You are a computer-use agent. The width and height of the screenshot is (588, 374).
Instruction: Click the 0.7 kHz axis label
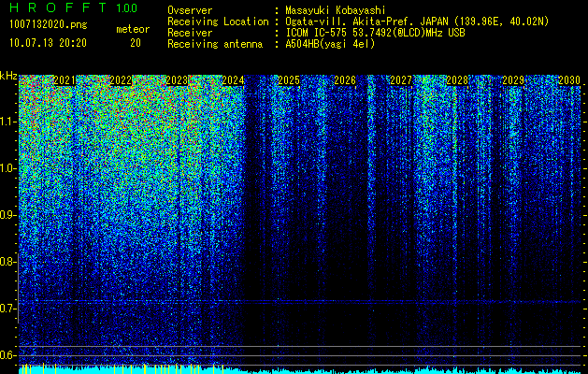pyautogui.click(x=8, y=309)
